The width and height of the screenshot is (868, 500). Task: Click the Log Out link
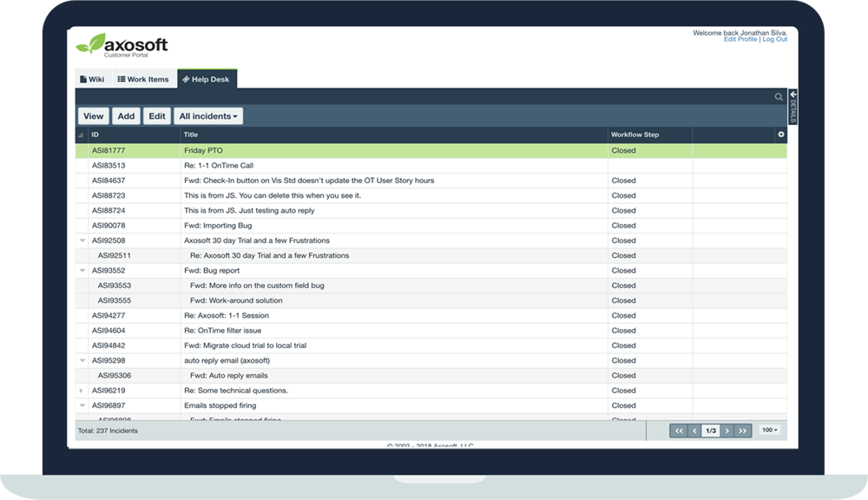point(775,39)
